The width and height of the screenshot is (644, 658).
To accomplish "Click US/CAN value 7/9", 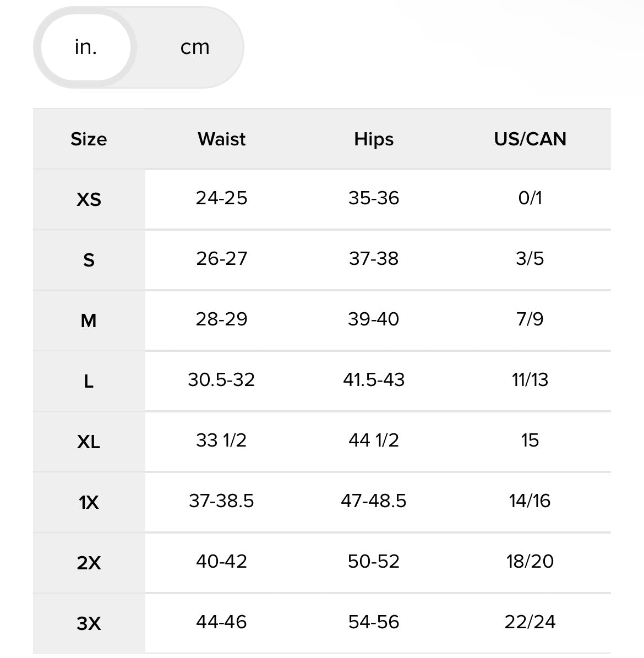I will click(530, 319).
